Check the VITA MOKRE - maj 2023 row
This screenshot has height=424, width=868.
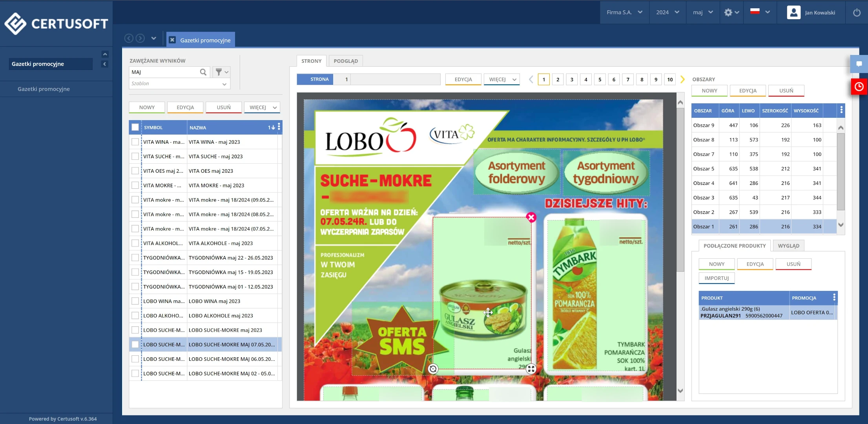[135, 185]
